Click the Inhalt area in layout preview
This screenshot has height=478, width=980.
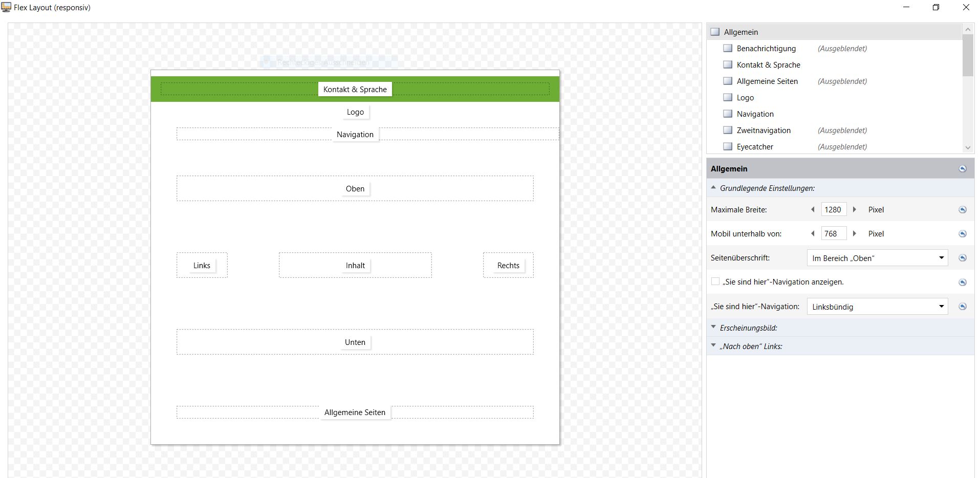355,266
